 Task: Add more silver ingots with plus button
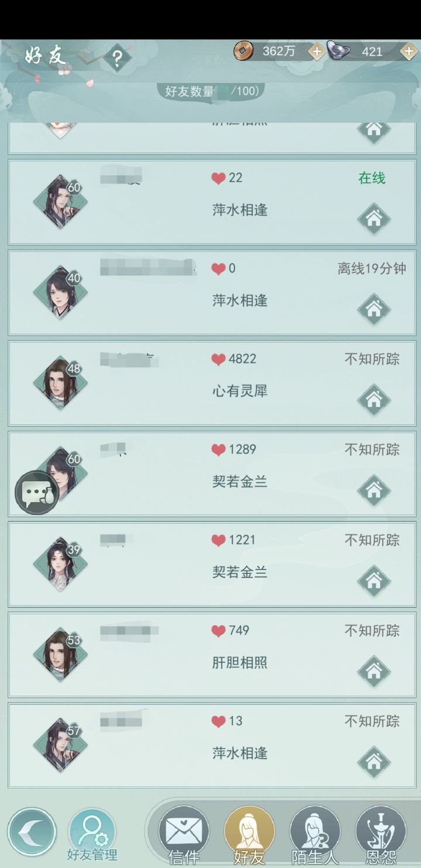409,51
